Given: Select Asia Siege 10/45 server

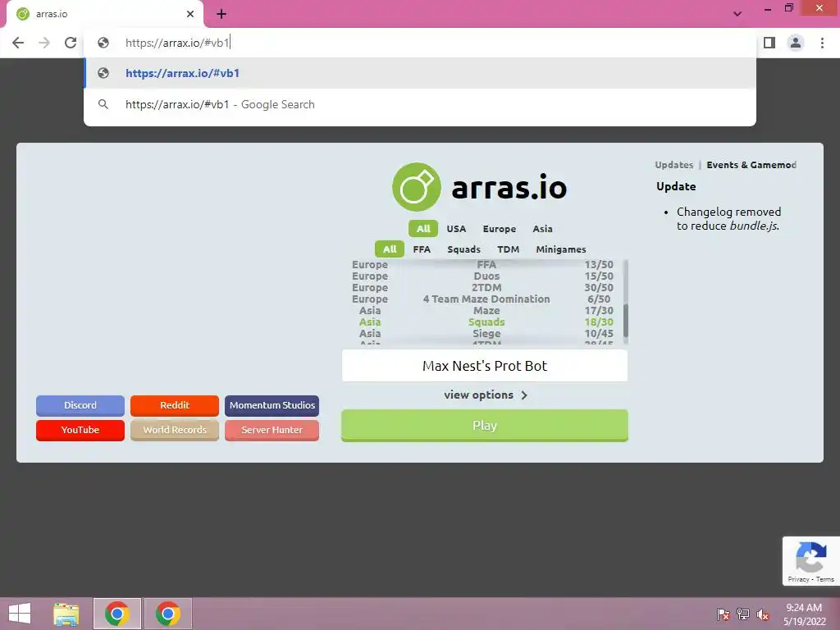Looking at the screenshot, I should tap(482, 334).
